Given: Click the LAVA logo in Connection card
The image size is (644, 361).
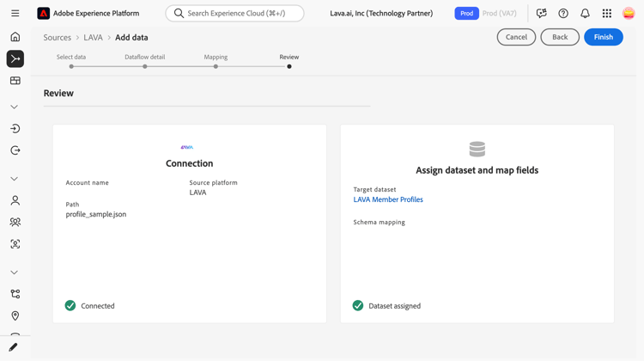Looking at the screenshot, I should [x=187, y=147].
